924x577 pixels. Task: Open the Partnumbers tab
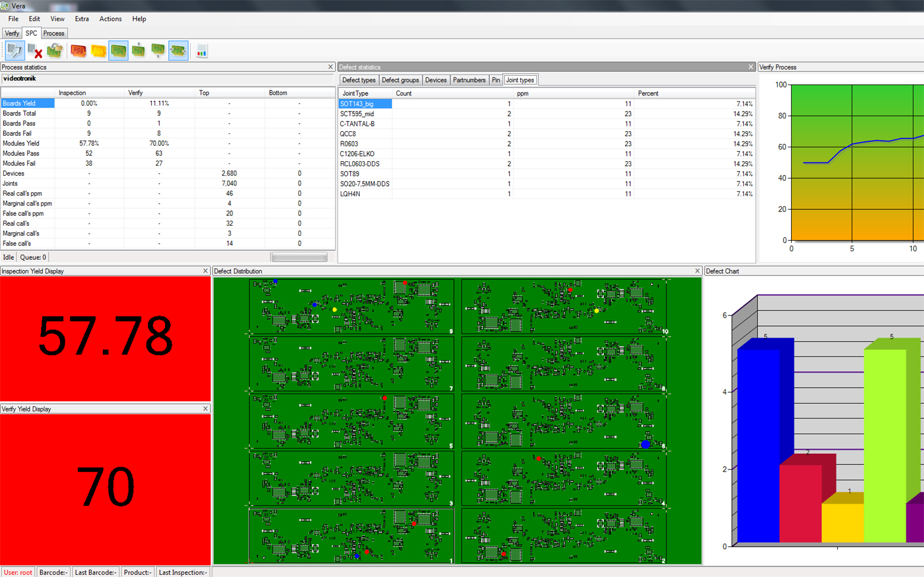[469, 80]
